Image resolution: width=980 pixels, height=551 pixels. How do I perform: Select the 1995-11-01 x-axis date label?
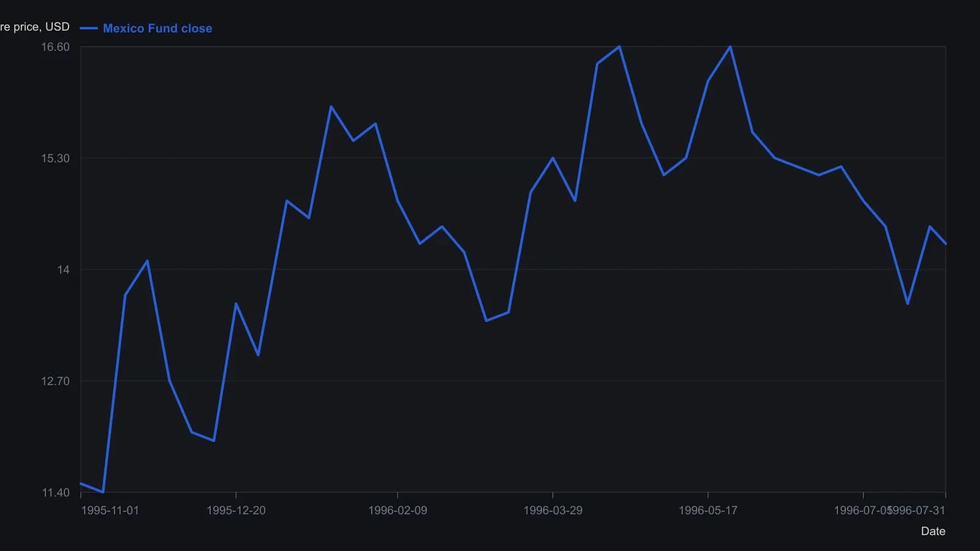click(110, 511)
